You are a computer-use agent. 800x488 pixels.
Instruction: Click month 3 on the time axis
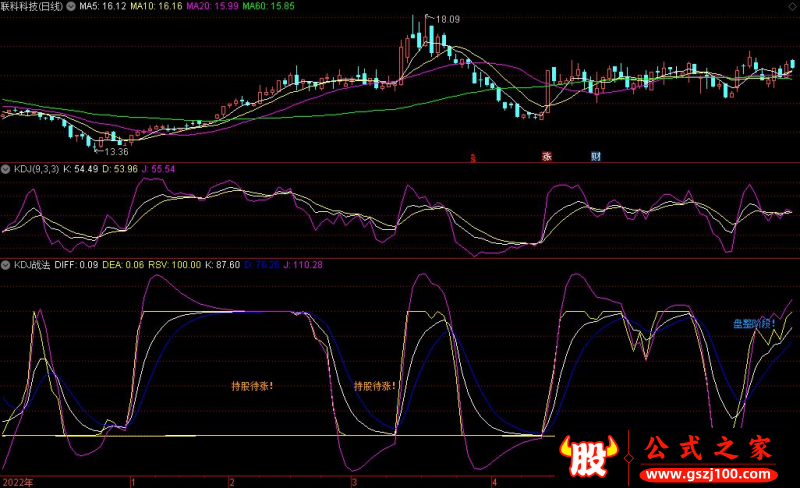click(353, 481)
